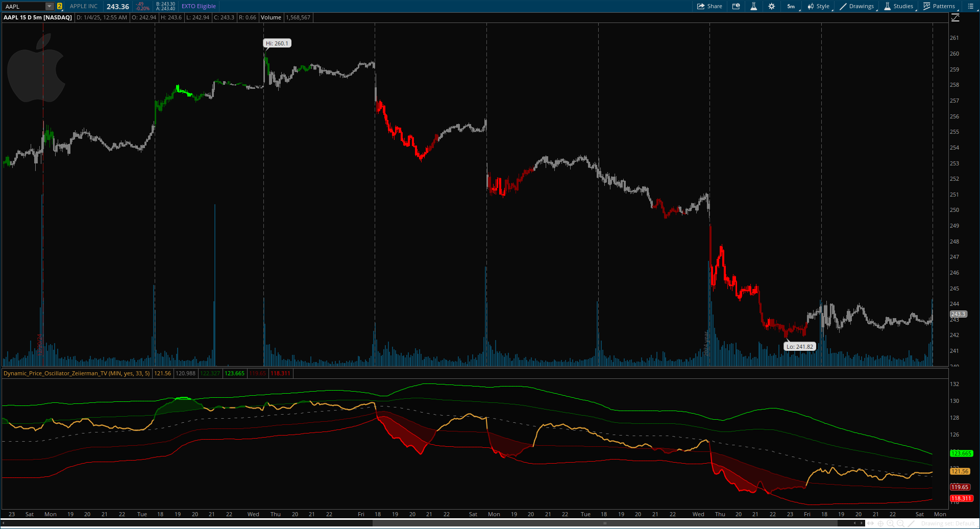
Task: Click the 118.311 red oscillator value tag
Action: pyautogui.click(x=961, y=498)
